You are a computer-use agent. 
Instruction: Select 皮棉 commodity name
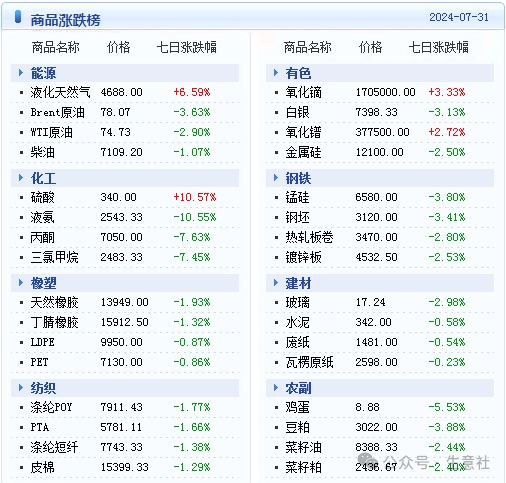[x=42, y=467]
